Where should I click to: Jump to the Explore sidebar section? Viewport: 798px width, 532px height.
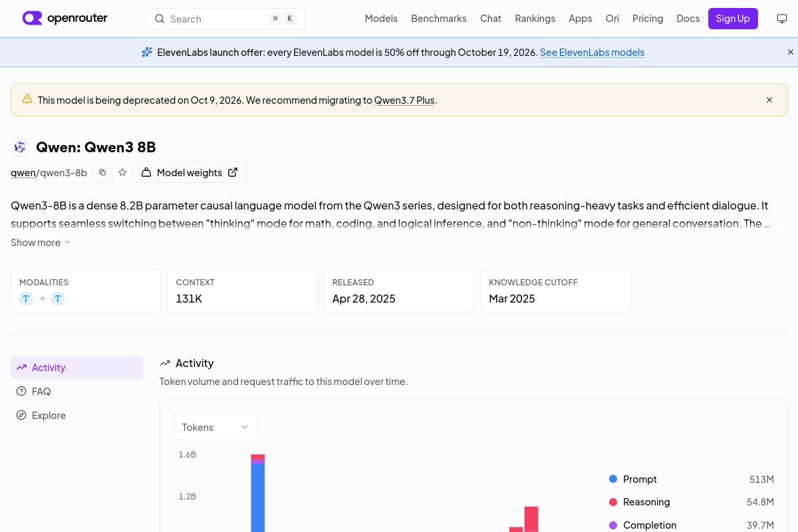pos(77,415)
